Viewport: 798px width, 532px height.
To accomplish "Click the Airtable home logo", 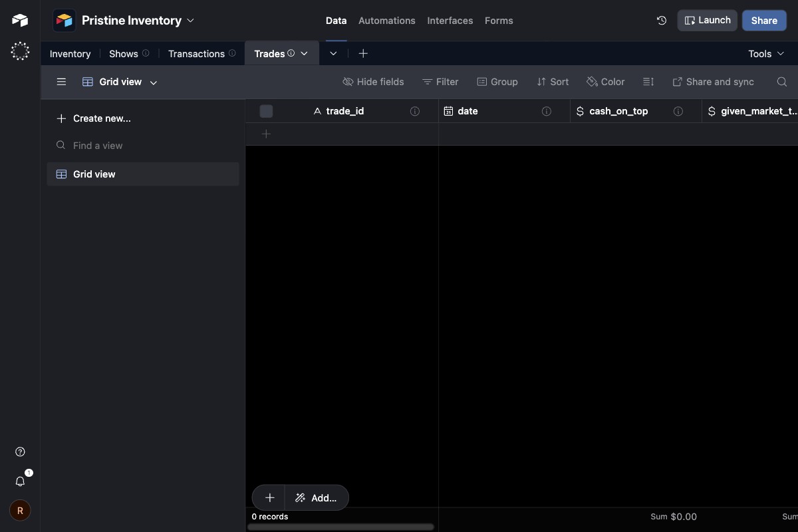I will pyautogui.click(x=20, y=21).
